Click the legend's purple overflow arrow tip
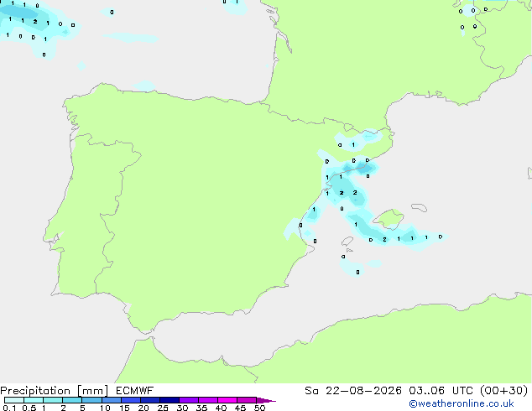The image size is (532, 411). (266, 400)
